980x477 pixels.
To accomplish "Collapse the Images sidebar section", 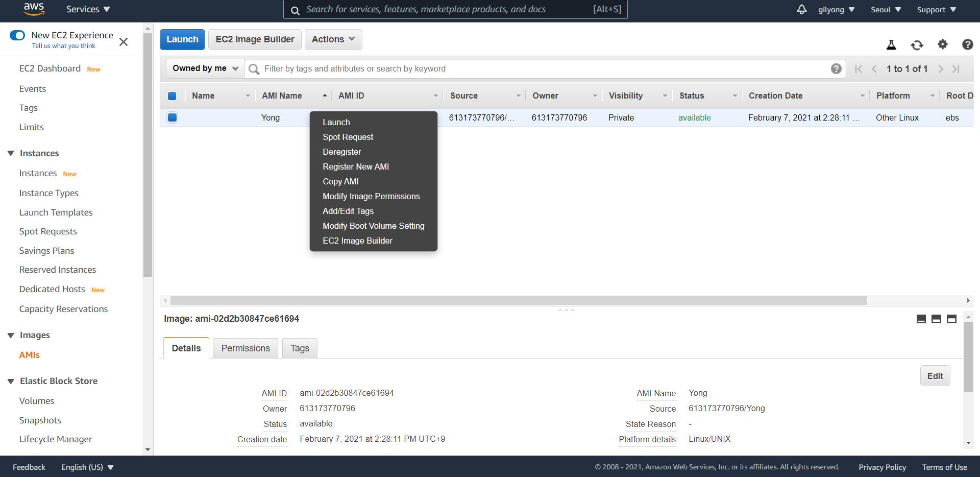I will (x=11, y=335).
